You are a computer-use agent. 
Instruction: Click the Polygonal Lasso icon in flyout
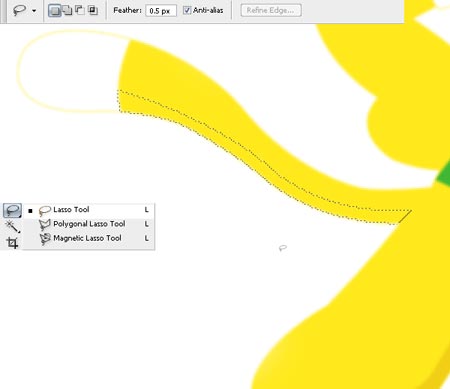pos(45,224)
